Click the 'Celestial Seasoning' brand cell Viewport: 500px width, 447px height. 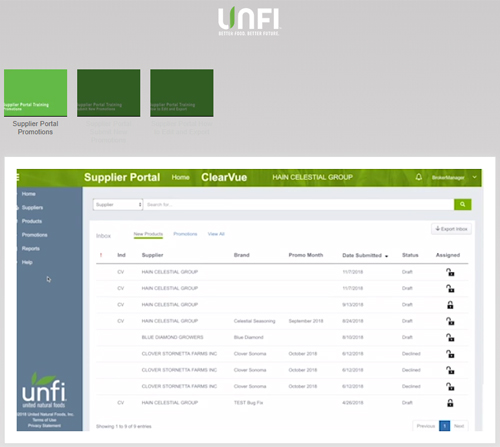(254, 321)
